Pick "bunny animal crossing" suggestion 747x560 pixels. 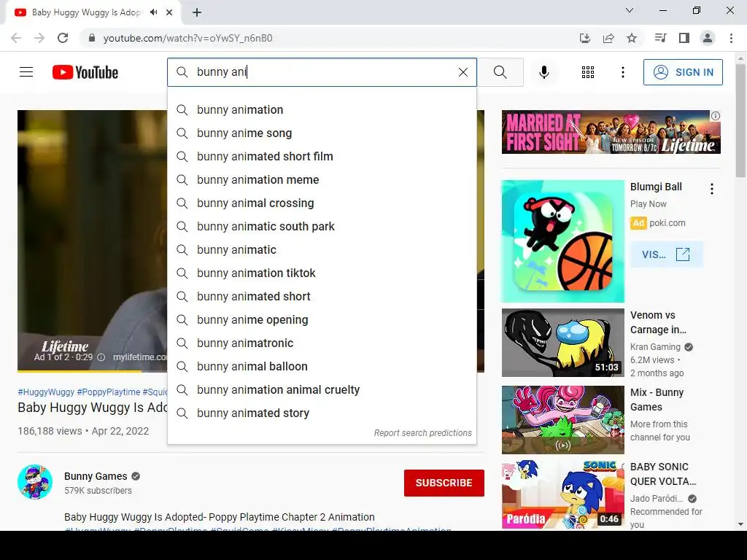click(322, 203)
